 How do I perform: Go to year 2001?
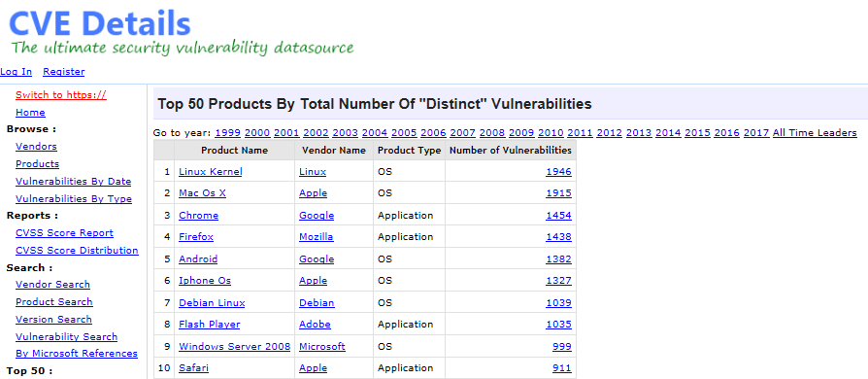[286, 133]
